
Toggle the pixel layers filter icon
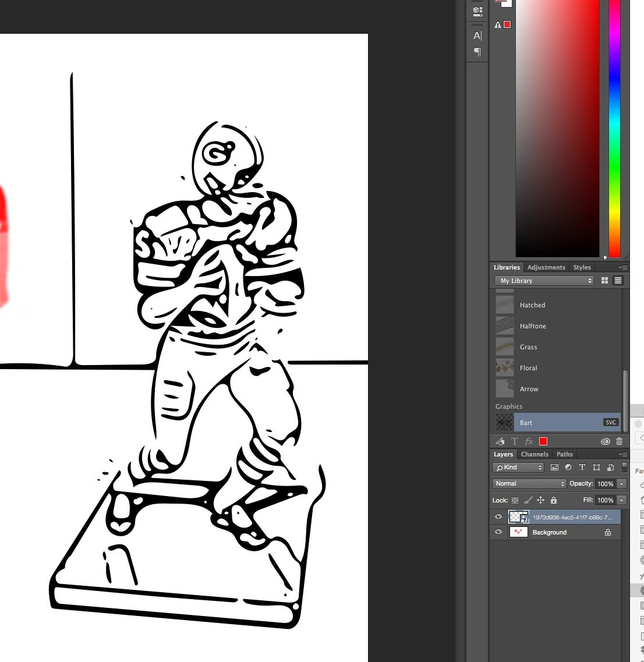(x=554, y=468)
